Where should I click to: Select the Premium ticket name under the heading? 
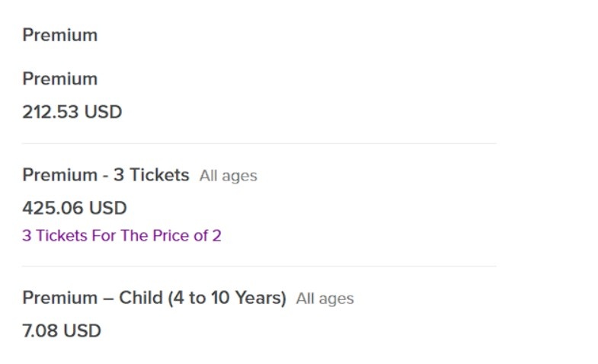click(x=60, y=79)
